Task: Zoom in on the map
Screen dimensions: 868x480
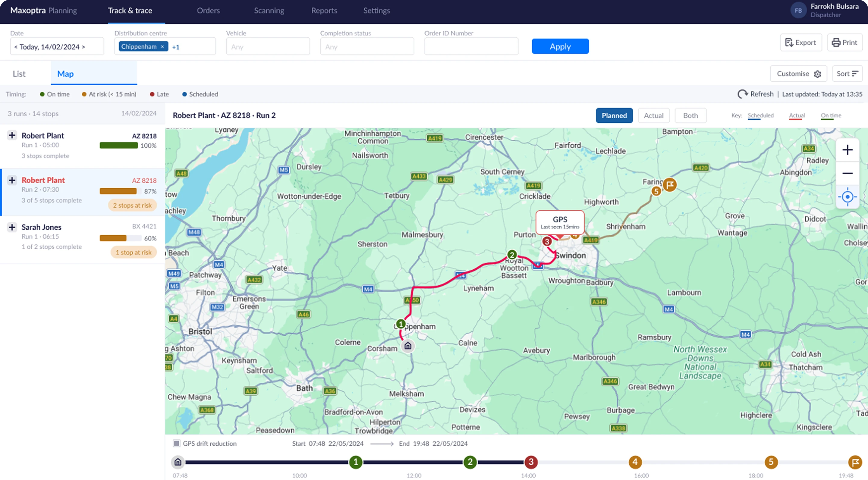Action: tap(848, 150)
